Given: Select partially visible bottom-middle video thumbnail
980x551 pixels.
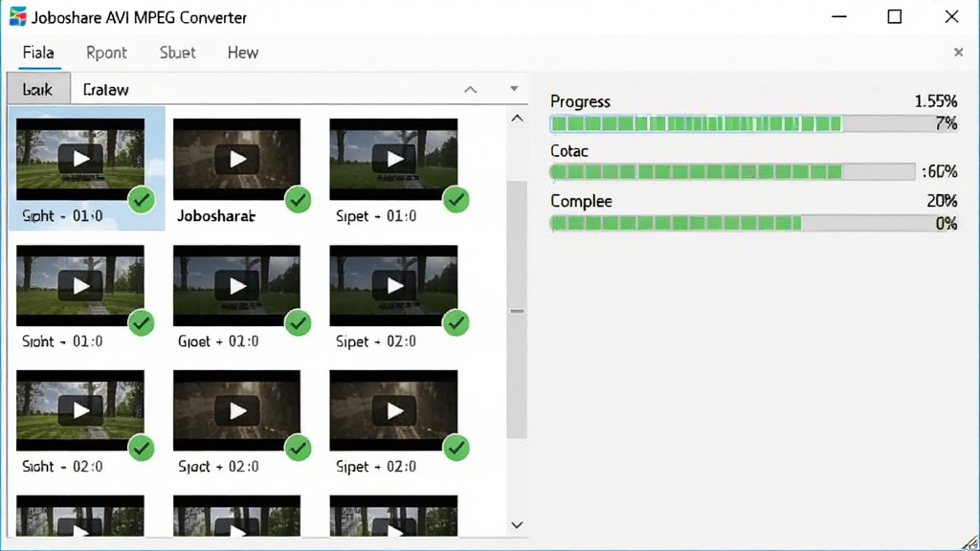Looking at the screenshot, I should [237, 516].
